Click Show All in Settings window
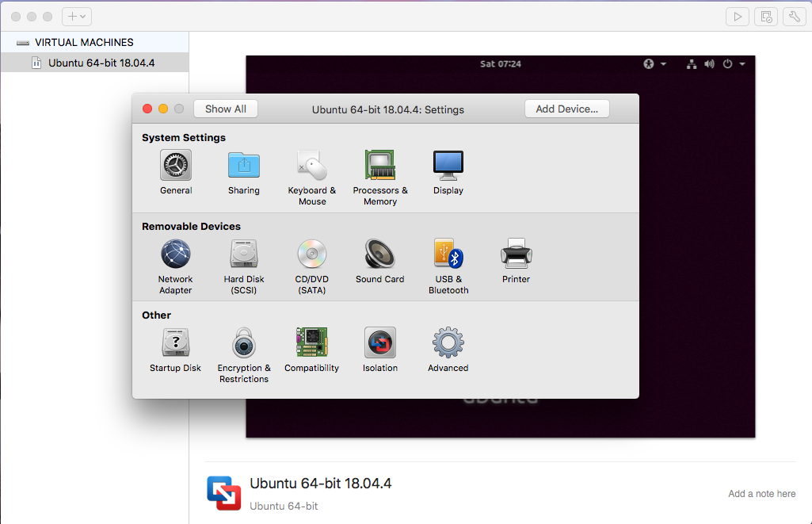The width and height of the screenshot is (812, 524). (x=226, y=109)
